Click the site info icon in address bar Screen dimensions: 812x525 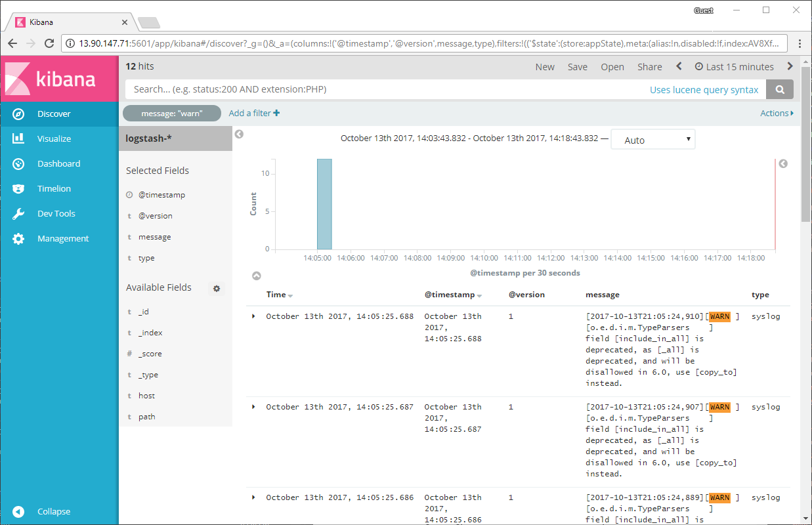coord(70,43)
